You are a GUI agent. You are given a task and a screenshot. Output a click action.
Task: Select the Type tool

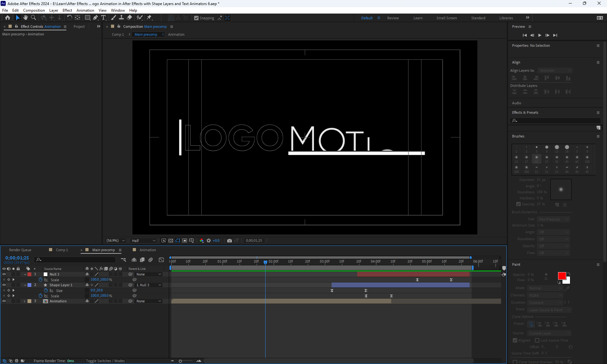point(103,18)
